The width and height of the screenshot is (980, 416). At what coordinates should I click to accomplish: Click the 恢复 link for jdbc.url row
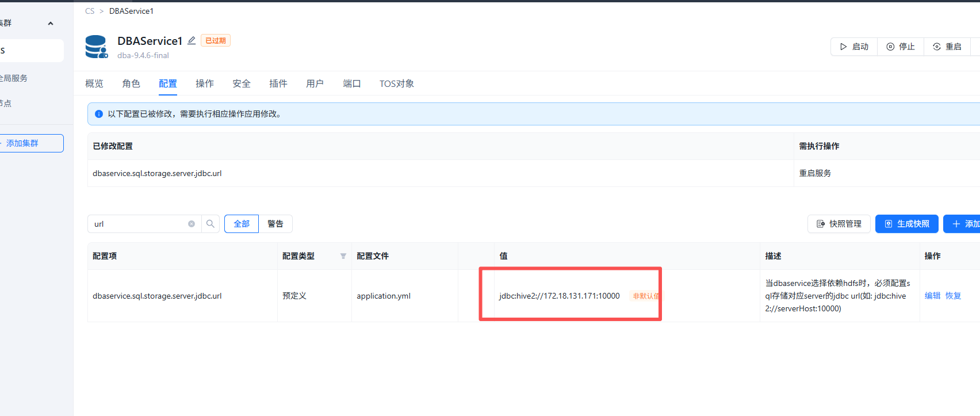tap(954, 296)
